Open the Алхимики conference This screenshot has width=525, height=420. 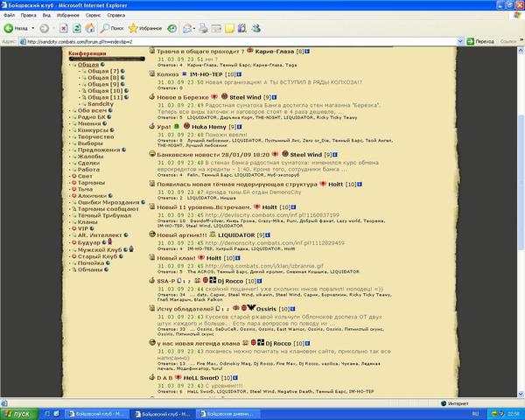click(92, 196)
